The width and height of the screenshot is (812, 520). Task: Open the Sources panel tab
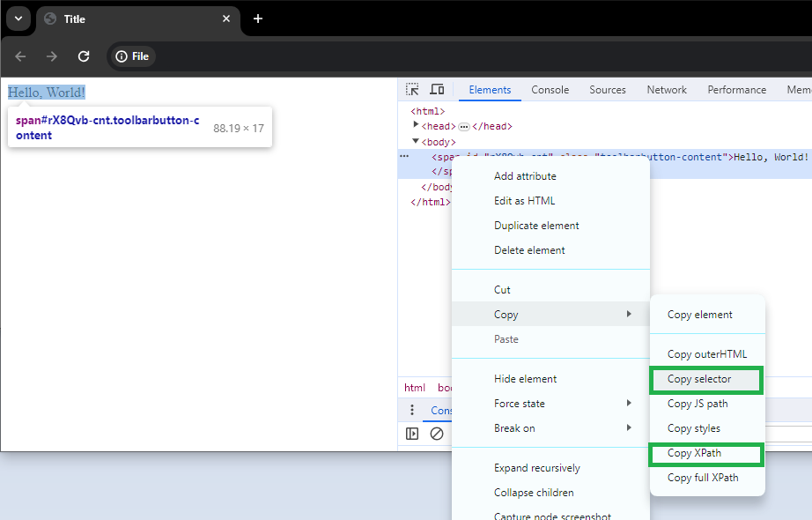tap(608, 90)
